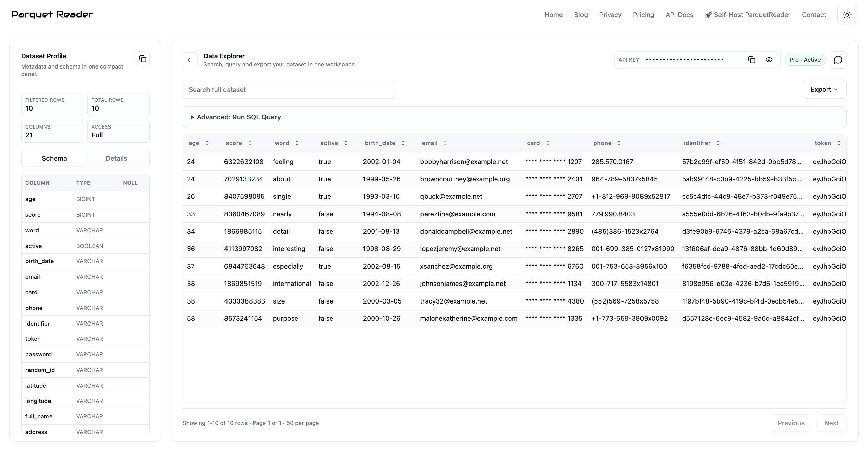
Task: Toggle sort order on the score column
Action: pyautogui.click(x=250, y=143)
